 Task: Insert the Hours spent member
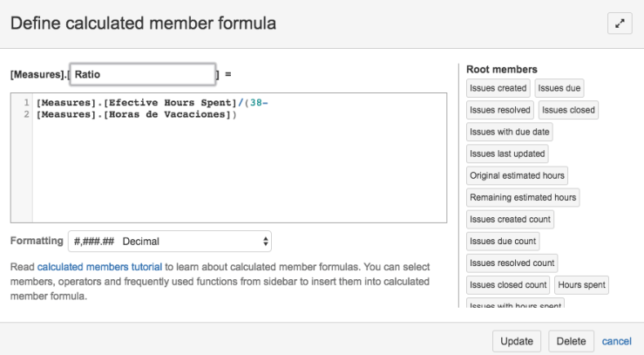point(581,284)
